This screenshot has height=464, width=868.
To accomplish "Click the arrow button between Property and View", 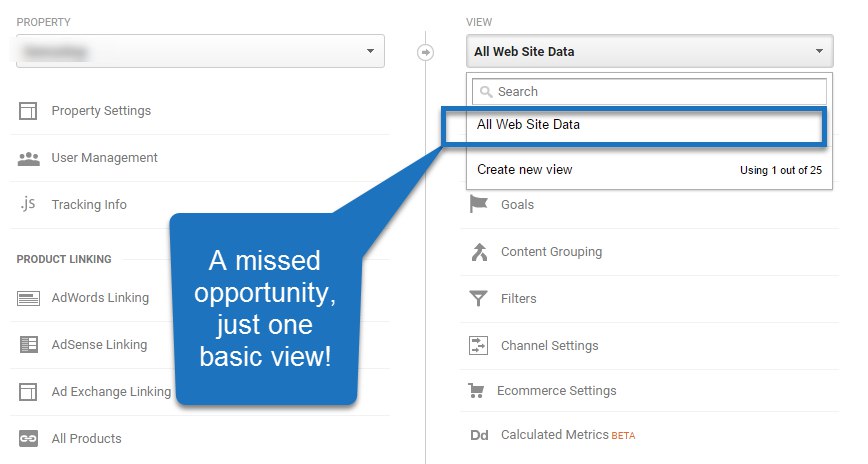I will 425,52.
